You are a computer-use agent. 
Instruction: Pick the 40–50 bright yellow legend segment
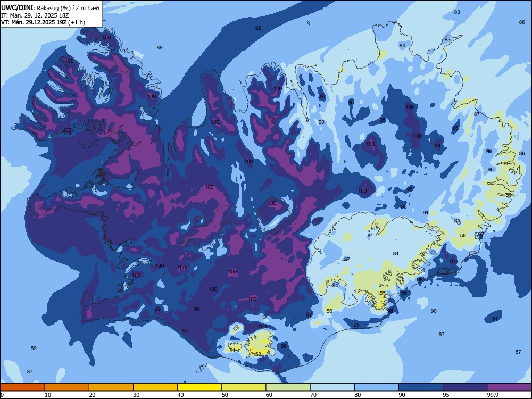[199, 387]
